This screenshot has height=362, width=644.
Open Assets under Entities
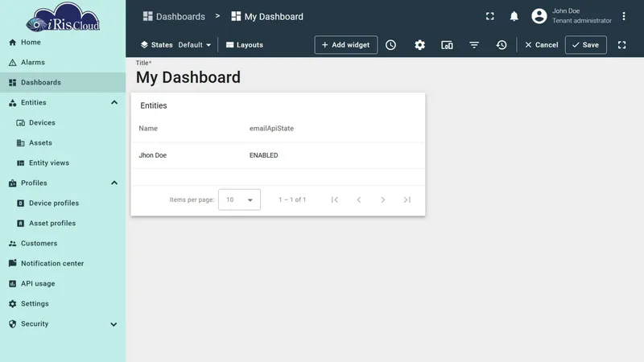(x=63, y=143)
